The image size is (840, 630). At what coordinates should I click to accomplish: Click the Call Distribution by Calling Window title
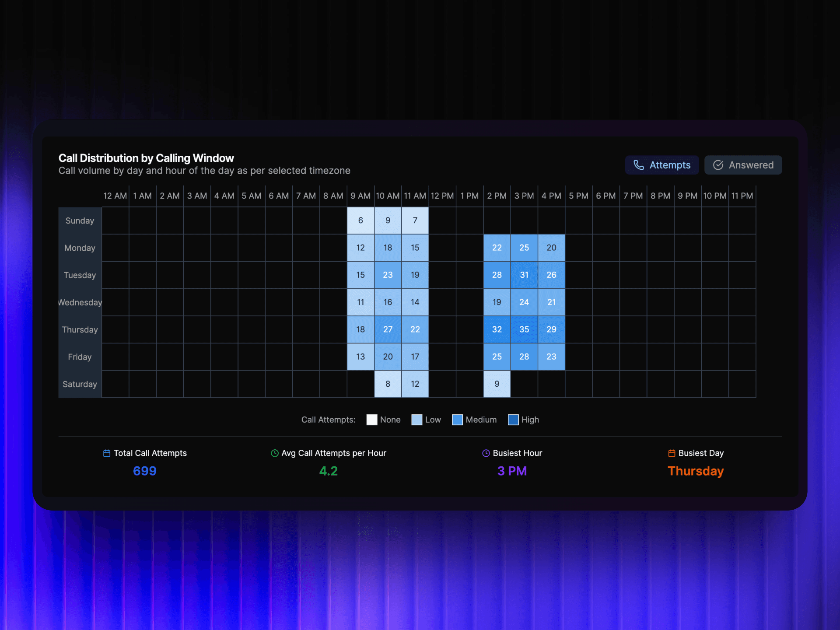146,158
